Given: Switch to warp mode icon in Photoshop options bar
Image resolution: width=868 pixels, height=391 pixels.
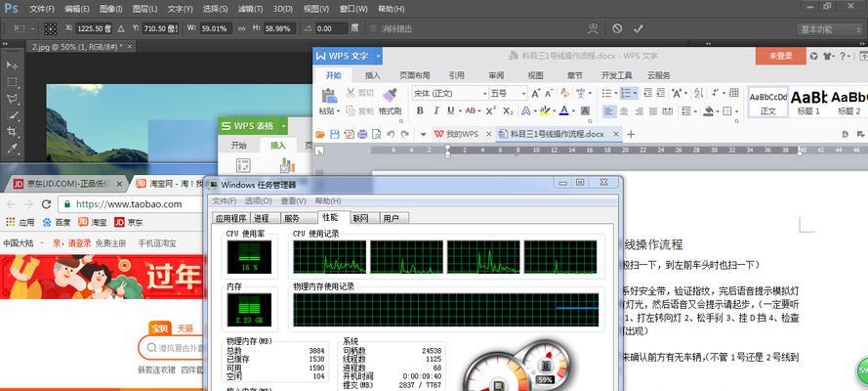Looking at the screenshot, I should tap(593, 28).
